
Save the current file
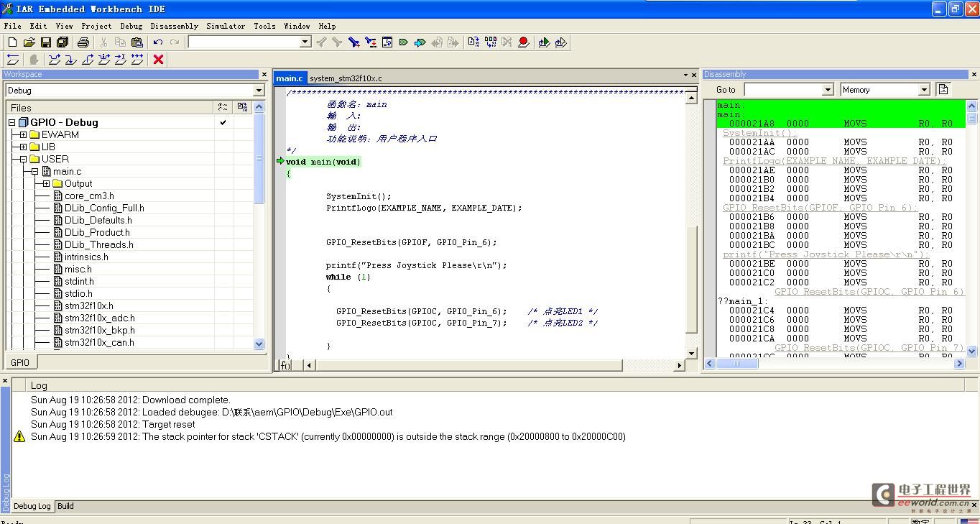45,42
